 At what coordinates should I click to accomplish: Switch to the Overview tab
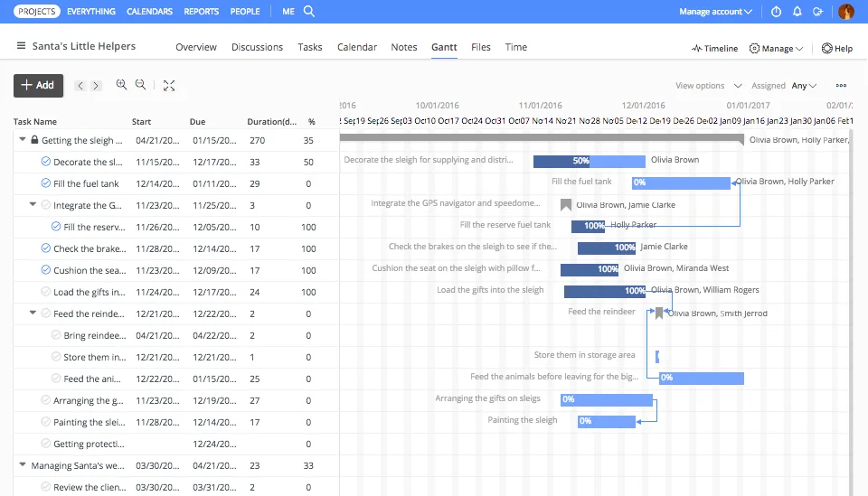click(x=196, y=47)
